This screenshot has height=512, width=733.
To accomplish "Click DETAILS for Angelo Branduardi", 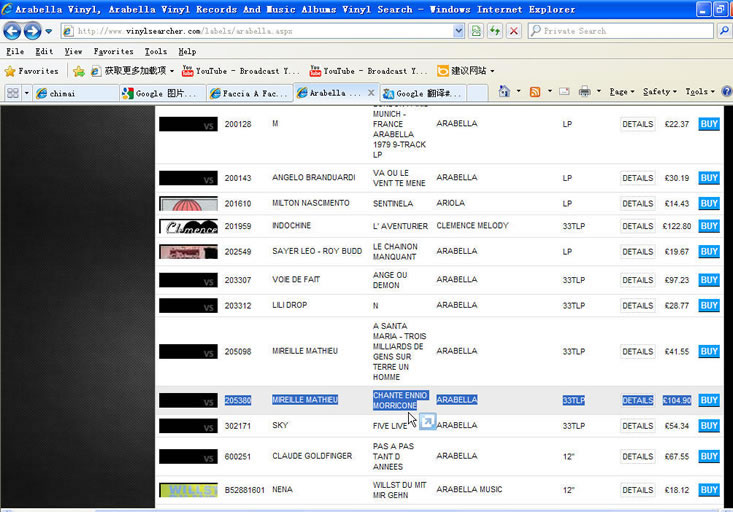I will coord(638,178).
